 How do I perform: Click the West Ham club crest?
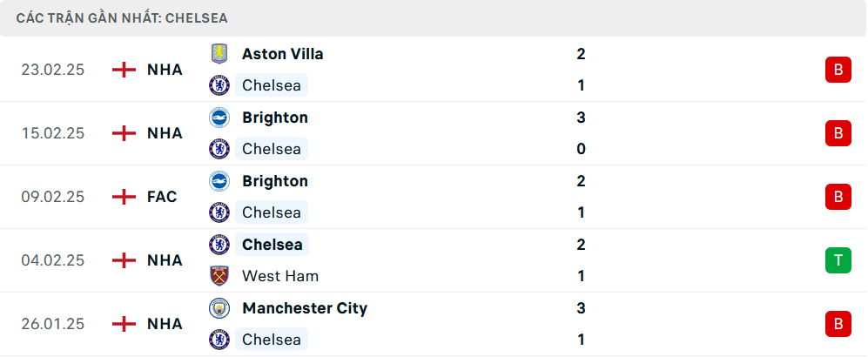pos(219,276)
